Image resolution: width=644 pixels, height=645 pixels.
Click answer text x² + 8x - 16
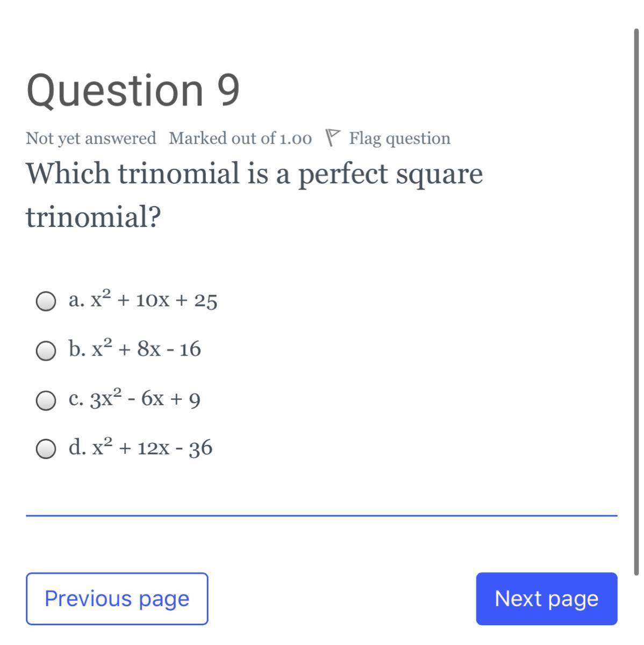click(146, 349)
